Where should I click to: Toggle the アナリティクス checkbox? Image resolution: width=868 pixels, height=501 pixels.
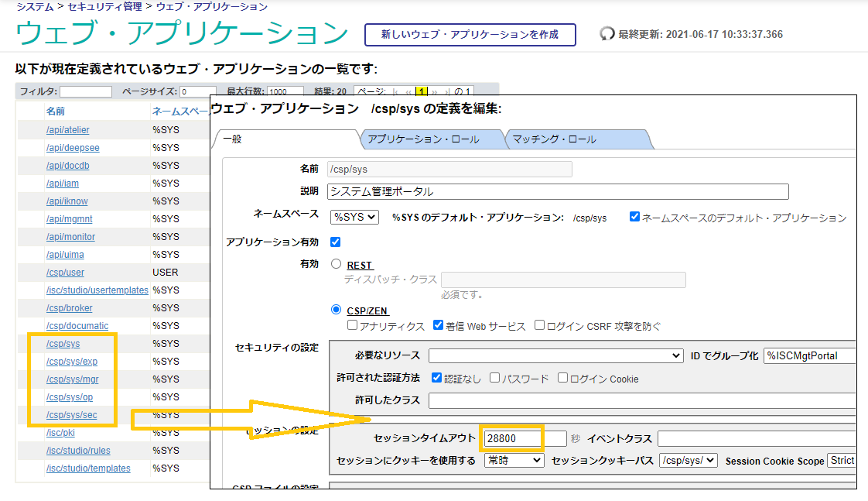[x=353, y=326]
